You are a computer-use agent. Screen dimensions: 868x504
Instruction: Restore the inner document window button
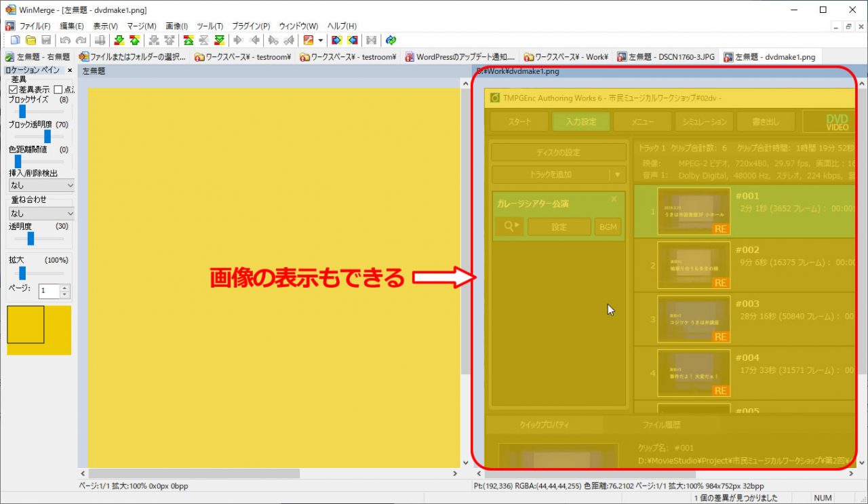click(x=848, y=26)
